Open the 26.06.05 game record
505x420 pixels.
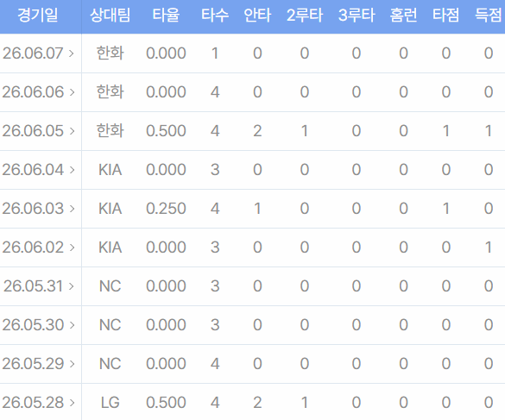(38, 131)
